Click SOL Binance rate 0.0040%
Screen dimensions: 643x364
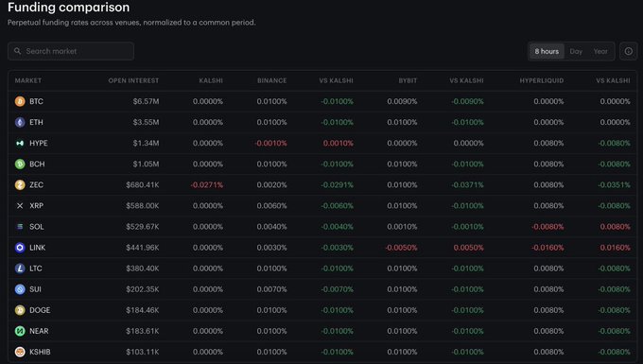point(272,227)
